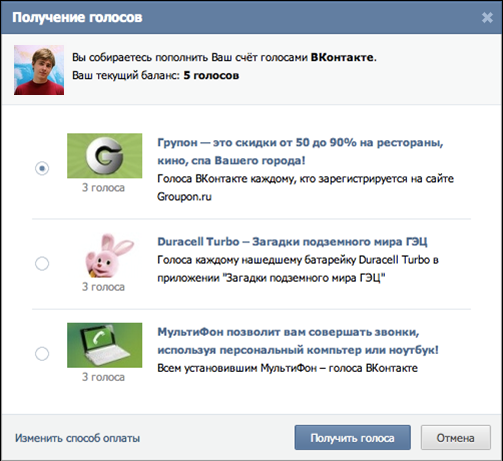This screenshot has width=503, height=461.
Task: Click the Отмена button
Action: 455,437
